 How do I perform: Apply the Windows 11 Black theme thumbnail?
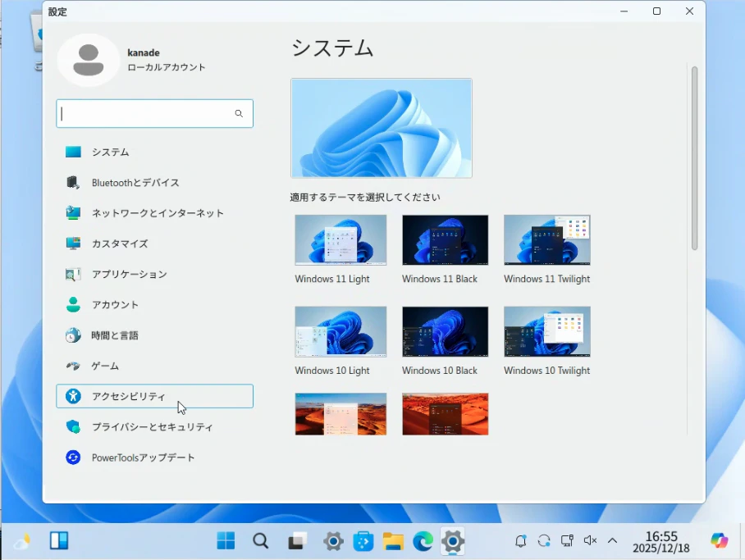446,240
